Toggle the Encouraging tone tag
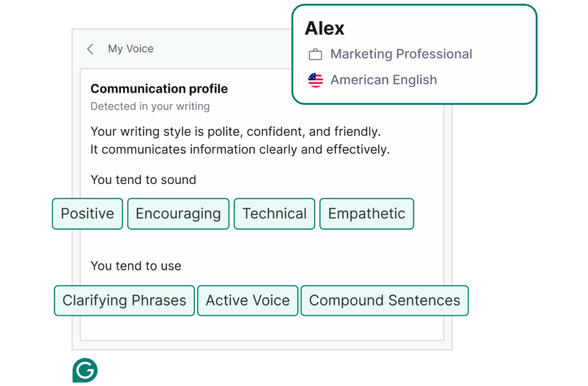The width and height of the screenshot is (588, 386). click(178, 214)
